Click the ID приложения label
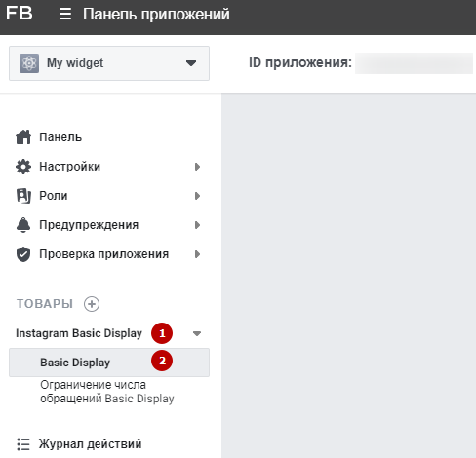 [x=300, y=62]
